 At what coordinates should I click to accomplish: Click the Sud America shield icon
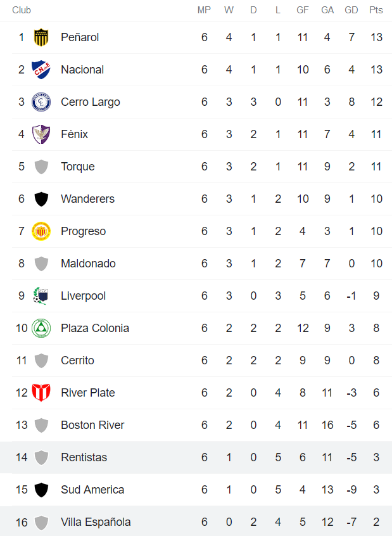(41, 490)
